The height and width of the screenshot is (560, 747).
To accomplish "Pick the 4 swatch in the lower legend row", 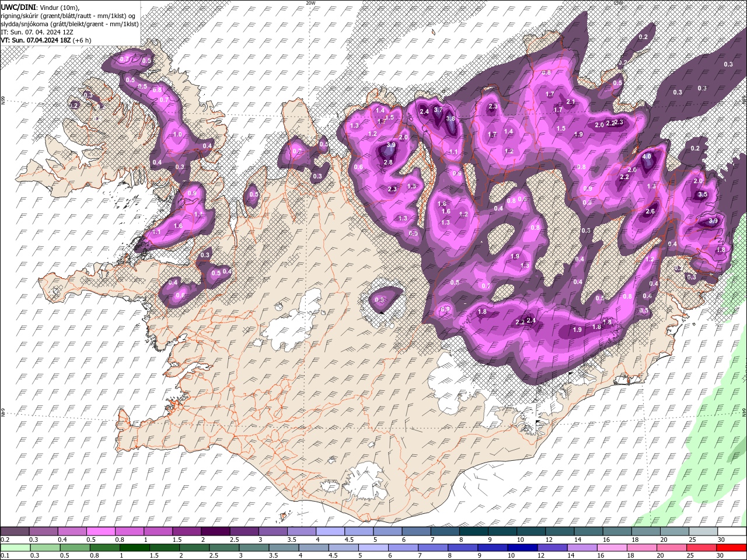I will 313,548.
